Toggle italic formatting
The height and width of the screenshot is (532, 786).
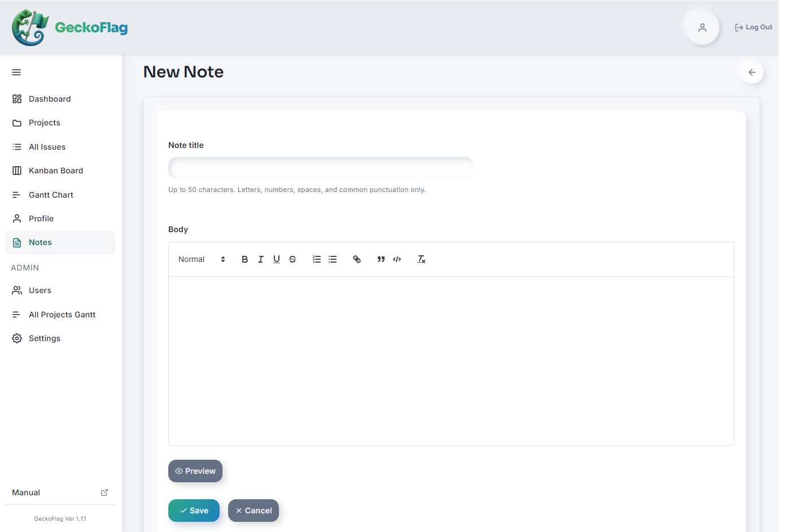261,259
